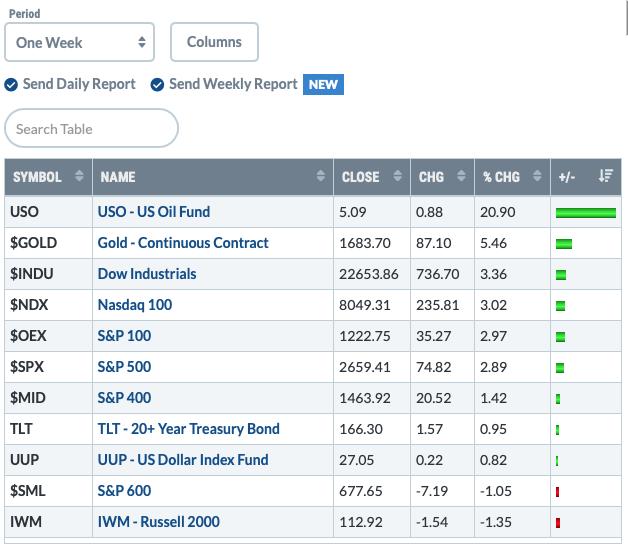
Task: Select the TLT symbol cell
Action: click(x=48, y=429)
